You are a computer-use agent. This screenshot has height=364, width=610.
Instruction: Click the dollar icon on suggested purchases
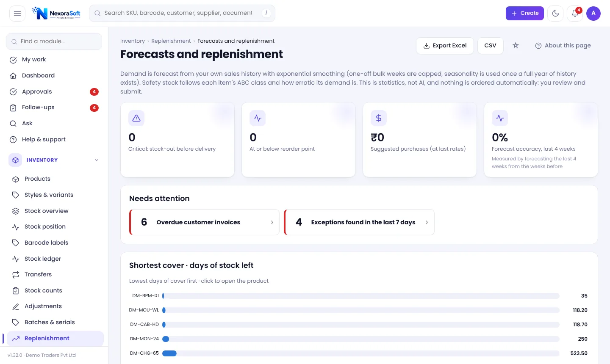[379, 118]
